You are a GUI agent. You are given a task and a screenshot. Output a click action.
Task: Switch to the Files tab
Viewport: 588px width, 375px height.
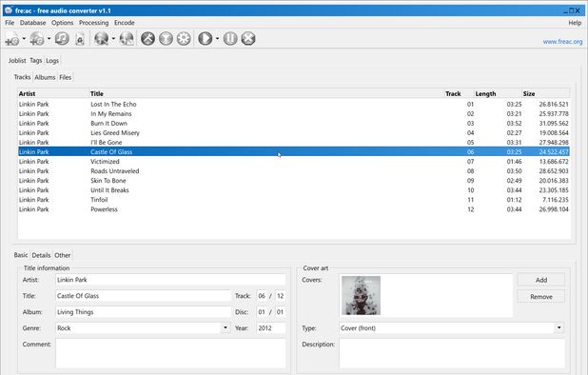point(66,77)
